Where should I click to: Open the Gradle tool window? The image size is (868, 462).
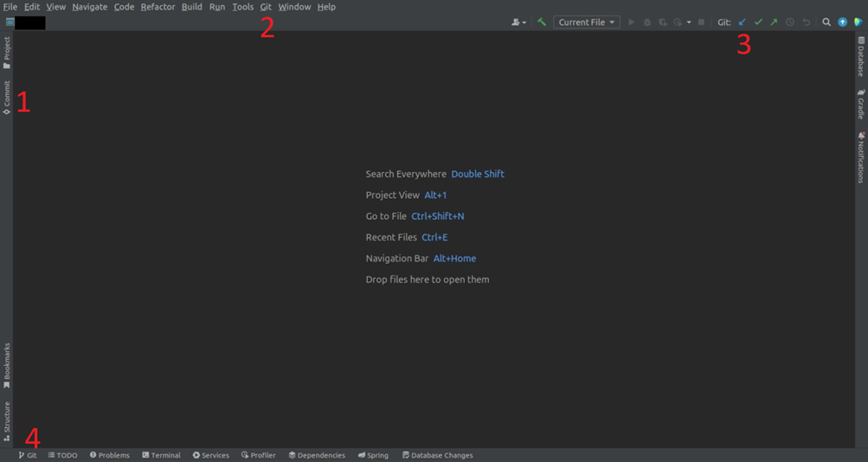pyautogui.click(x=861, y=104)
